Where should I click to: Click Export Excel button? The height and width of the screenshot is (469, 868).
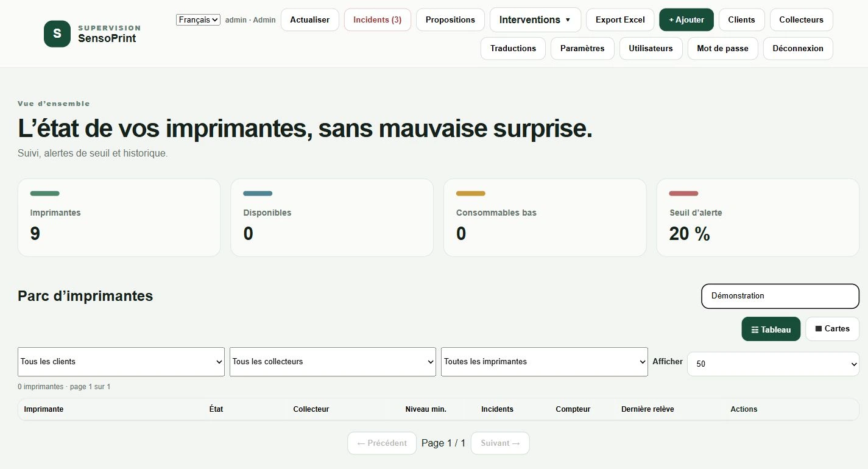(620, 19)
